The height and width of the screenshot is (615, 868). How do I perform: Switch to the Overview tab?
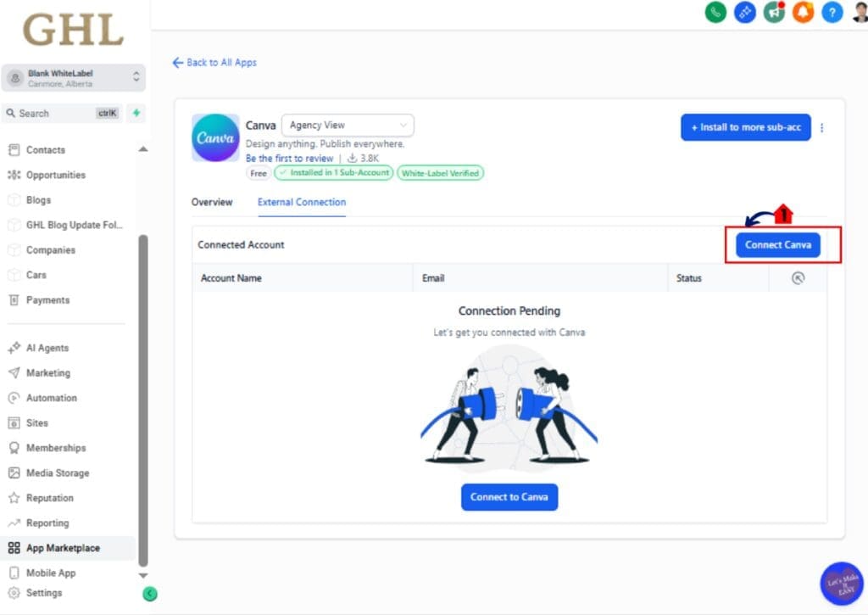coord(212,202)
